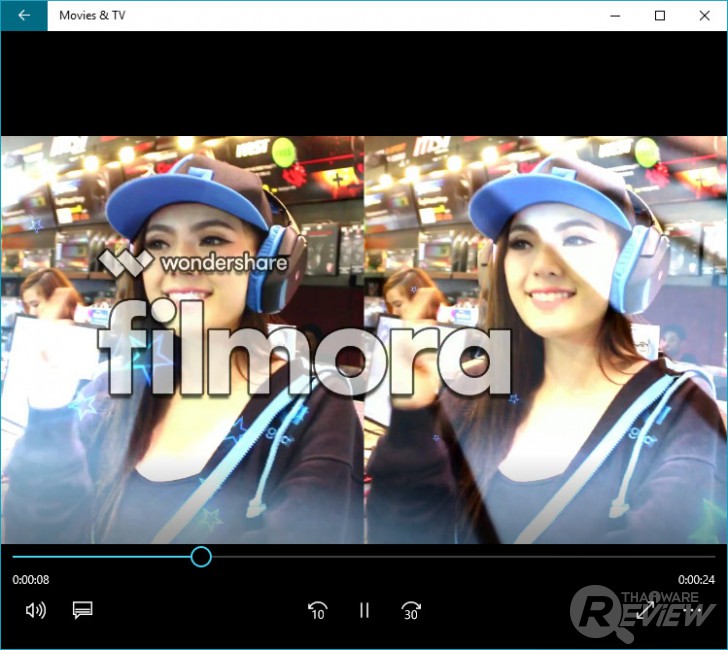
Task: Click the Movies & TV window title
Action: pos(92,15)
